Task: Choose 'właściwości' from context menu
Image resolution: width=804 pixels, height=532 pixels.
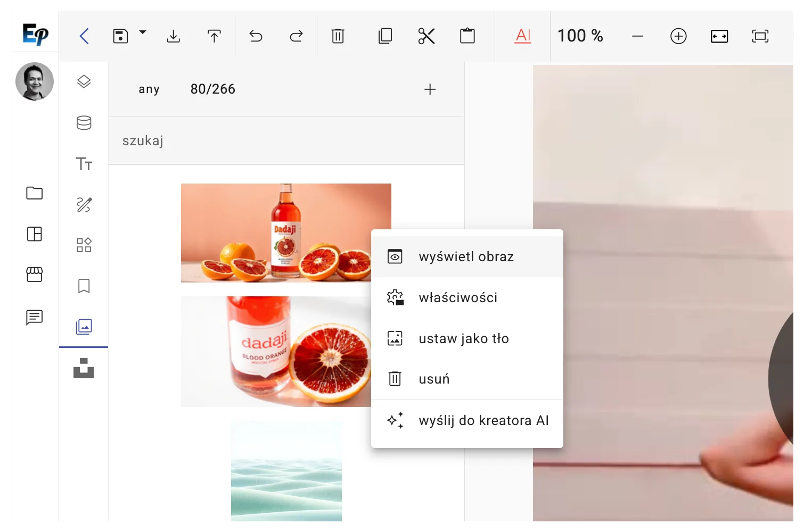Action: point(467,297)
